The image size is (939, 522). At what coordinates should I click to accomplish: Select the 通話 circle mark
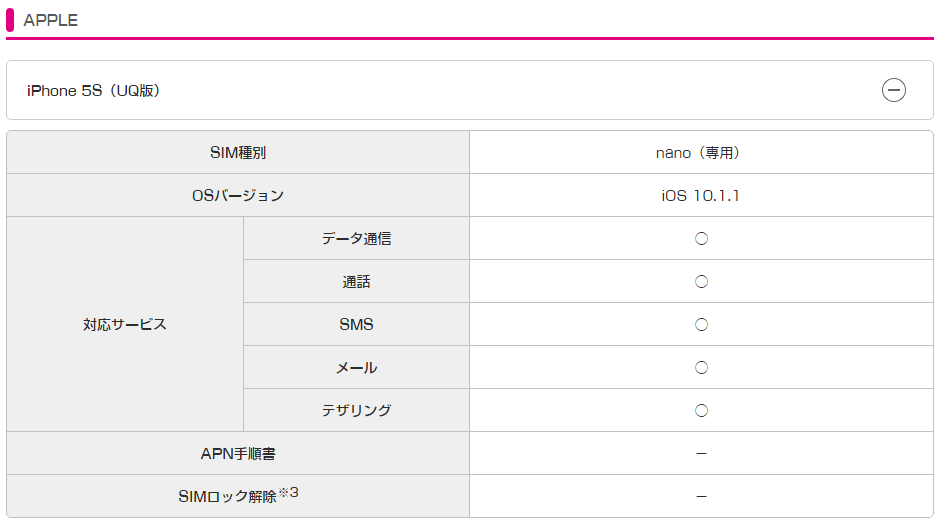click(x=701, y=281)
